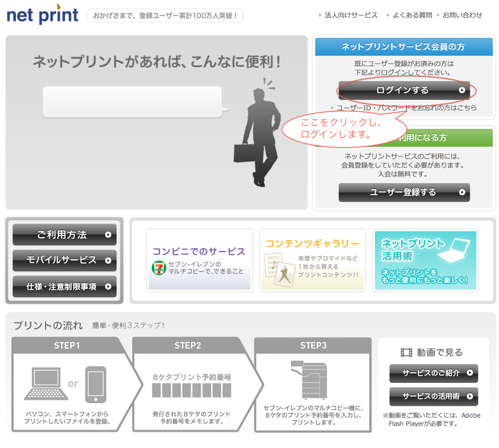Open the モバイルサービス menu button
The width and height of the screenshot is (499, 448).
pyautogui.click(x=65, y=260)
